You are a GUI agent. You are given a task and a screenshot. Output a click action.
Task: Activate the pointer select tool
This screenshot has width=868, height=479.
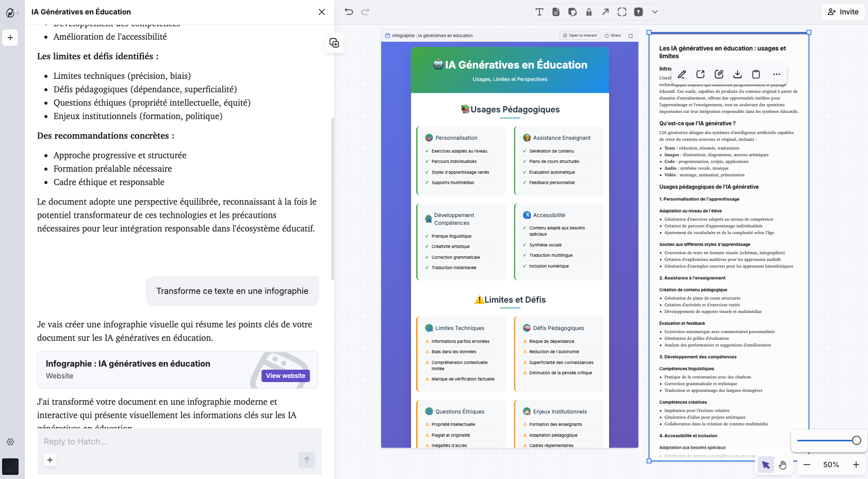coord(766,465)
